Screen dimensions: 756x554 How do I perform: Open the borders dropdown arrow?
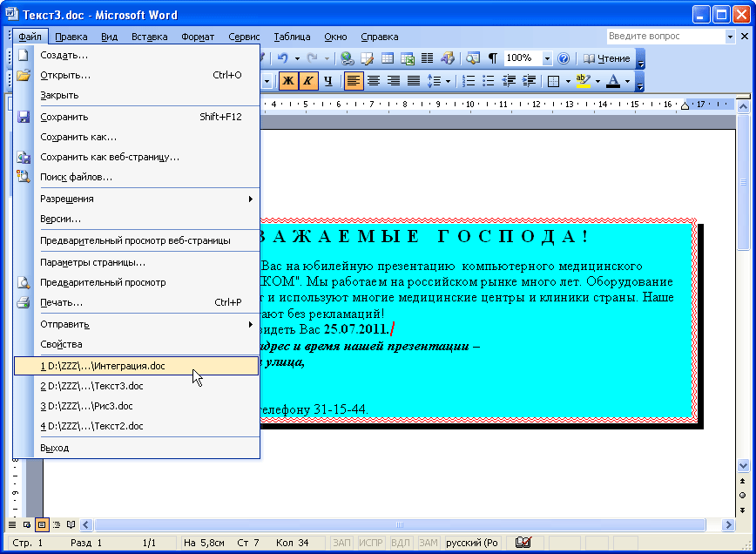click(568, 81)
